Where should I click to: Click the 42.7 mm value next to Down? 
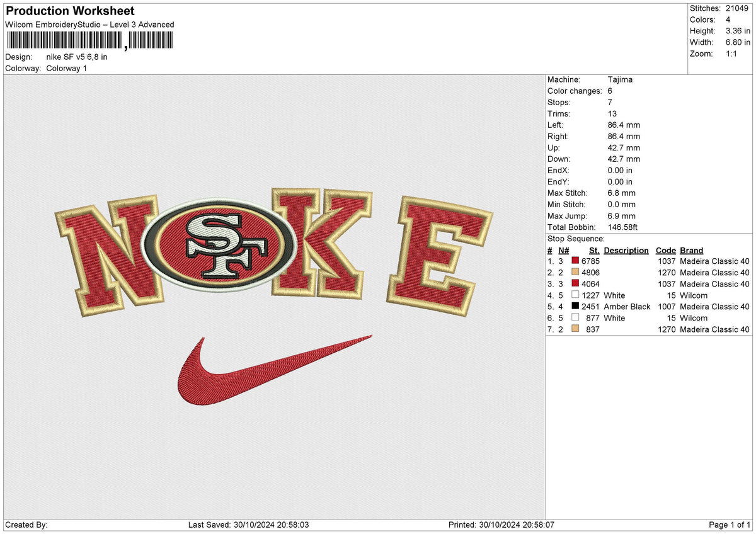[x=624, y=159]
